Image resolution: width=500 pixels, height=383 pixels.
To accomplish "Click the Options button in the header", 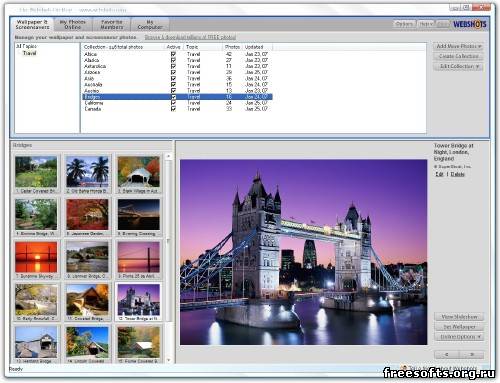I will (x=404, y=24).
